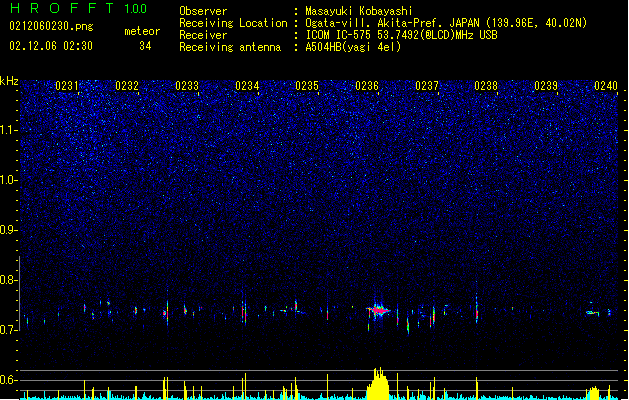Click the 0.6 kHz axis label
Image resolution: width=629 pixels, height=400 pixels.
8,380
